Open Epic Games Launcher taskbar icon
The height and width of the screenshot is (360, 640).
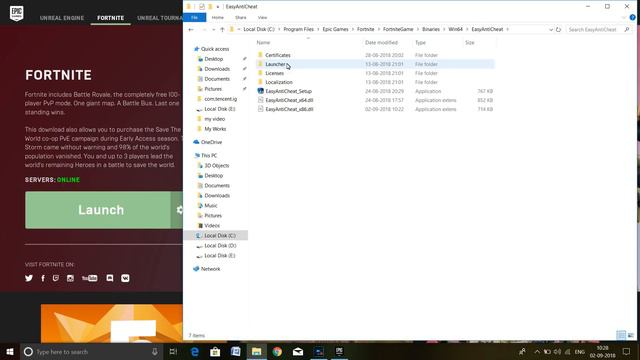(x=340, y=351)
